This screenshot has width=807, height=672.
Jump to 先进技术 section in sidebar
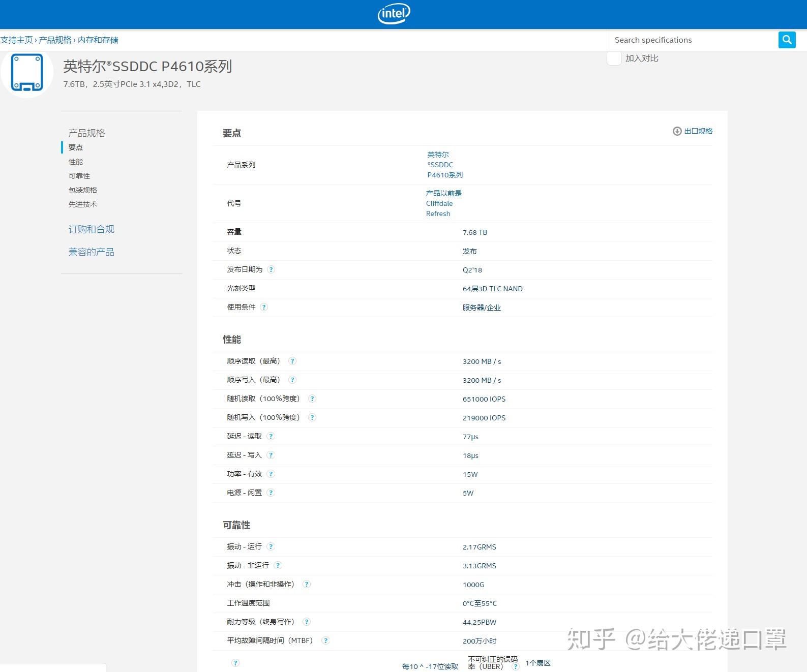tap(83, 204)
